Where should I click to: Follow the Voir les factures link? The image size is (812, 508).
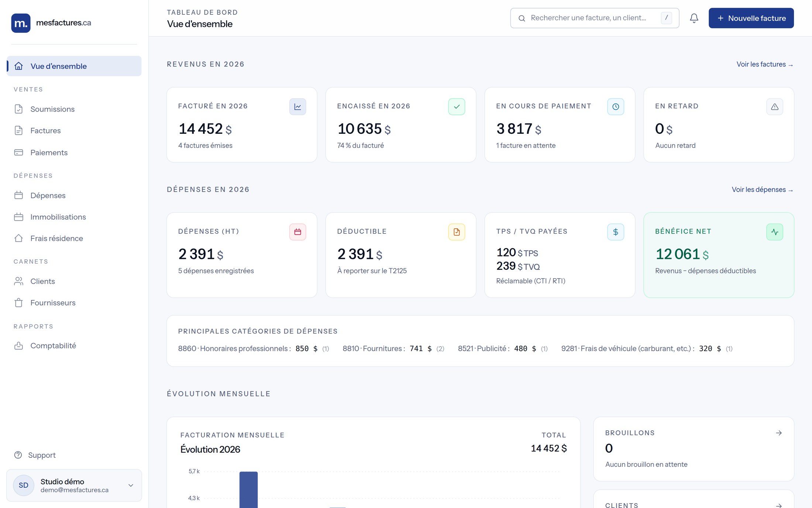[x=765, y=64]
